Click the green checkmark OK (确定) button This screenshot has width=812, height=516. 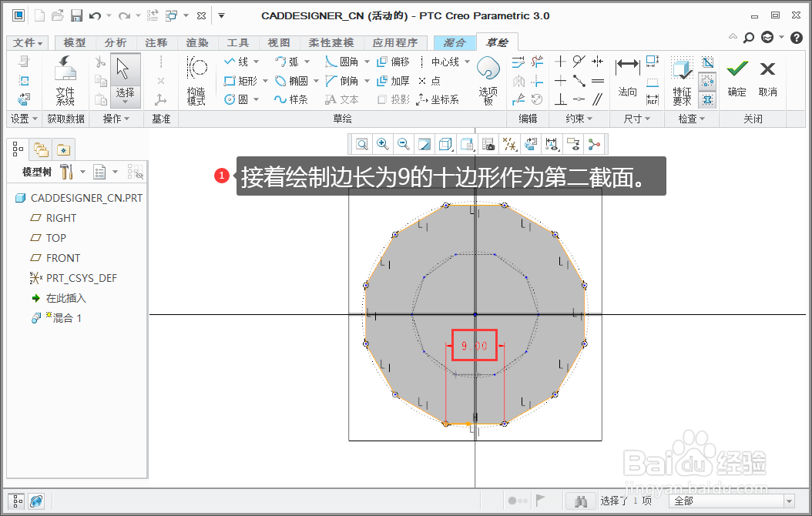pyautogui.click(x=737, y=78)
